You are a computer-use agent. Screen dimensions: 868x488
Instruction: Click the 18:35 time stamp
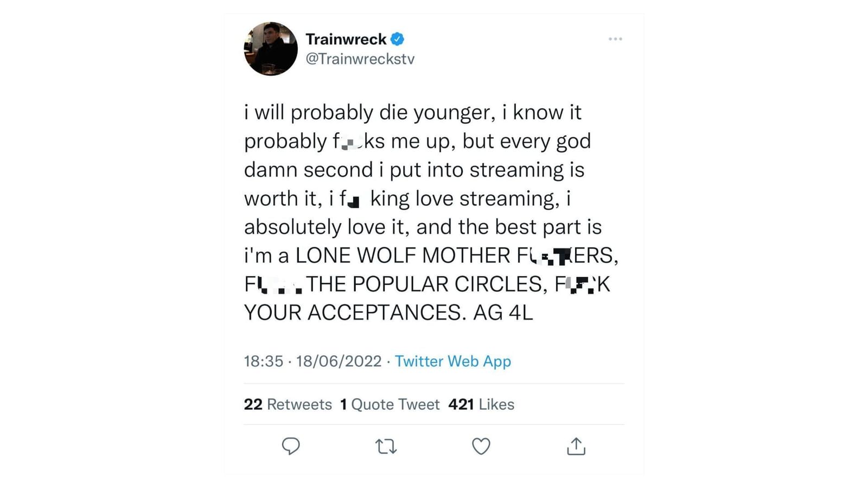click(x=264, y=361)
